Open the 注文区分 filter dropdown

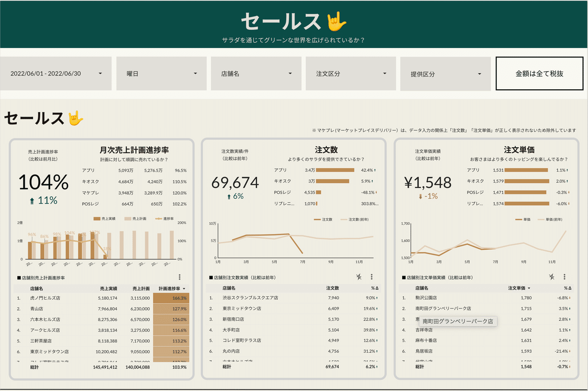(351, 74)
